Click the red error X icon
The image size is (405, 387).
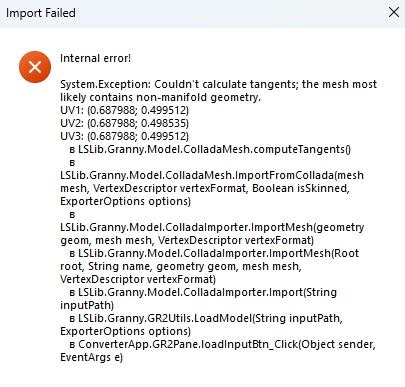tap(35, 67)
